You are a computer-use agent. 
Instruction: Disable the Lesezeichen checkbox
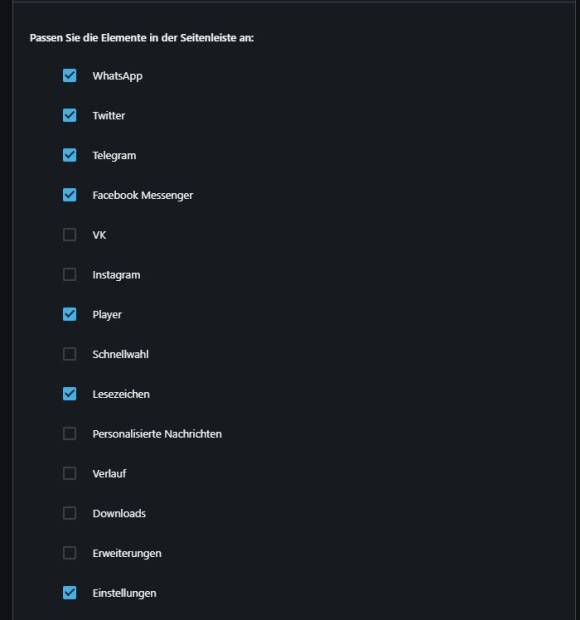70,394
